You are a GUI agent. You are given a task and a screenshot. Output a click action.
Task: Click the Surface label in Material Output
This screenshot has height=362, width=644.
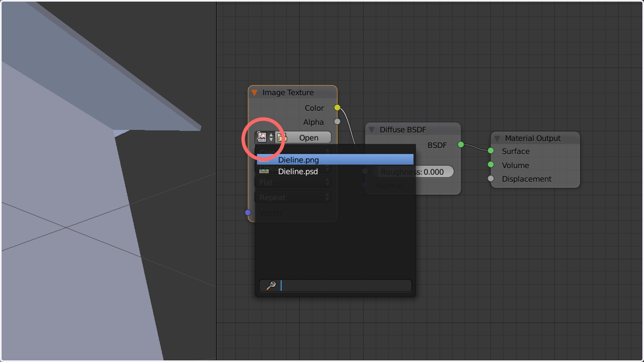click(516, 151)
